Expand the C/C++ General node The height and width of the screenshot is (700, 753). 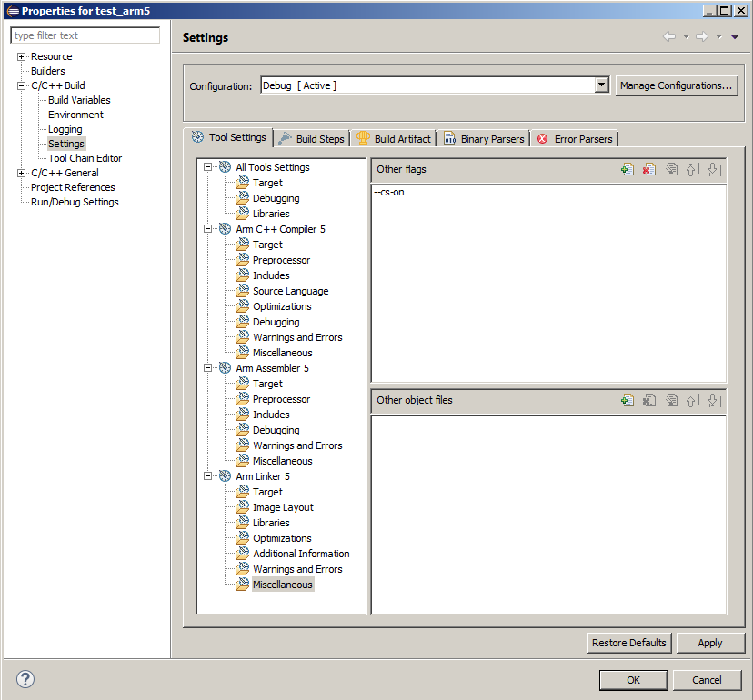(20, 173)
